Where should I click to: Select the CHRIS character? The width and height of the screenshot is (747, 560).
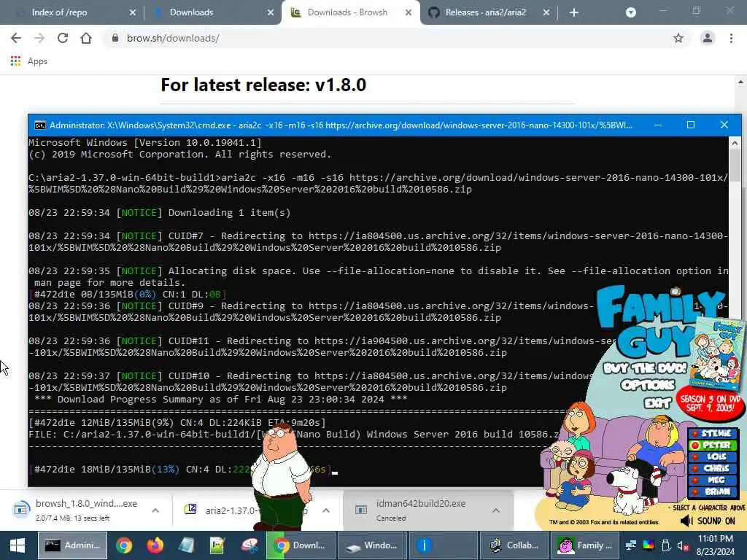click(x=712, y=468)
